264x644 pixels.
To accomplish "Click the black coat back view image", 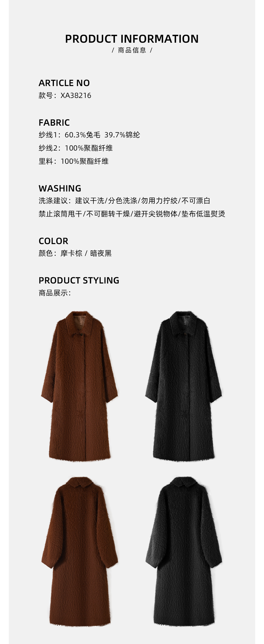I will coord(184,551).
